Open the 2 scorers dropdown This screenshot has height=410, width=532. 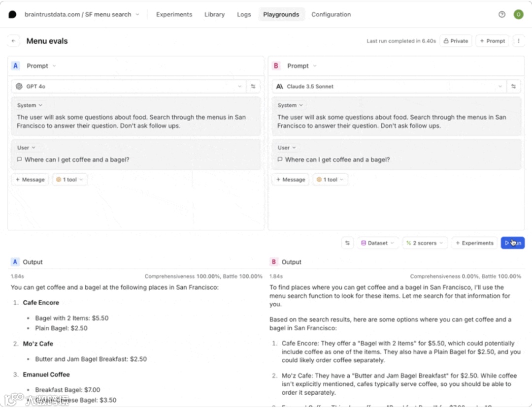click(x=425, y=243)
